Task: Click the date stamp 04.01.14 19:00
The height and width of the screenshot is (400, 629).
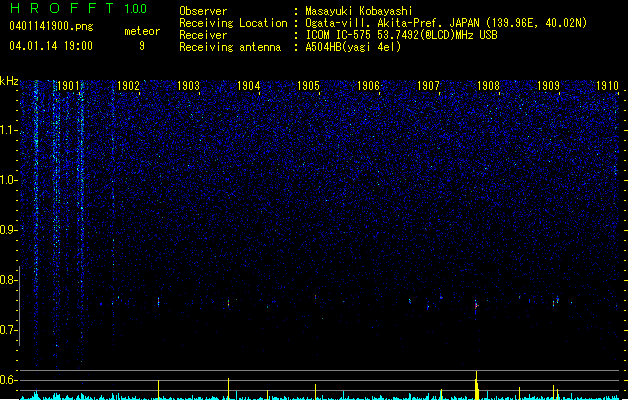Action: pos(51,46)
